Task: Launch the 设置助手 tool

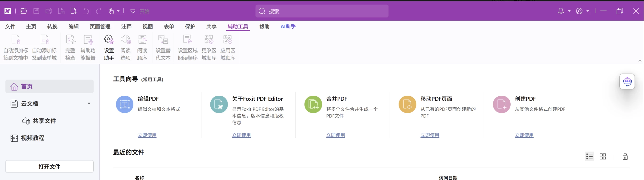Action: click(109, 48)
